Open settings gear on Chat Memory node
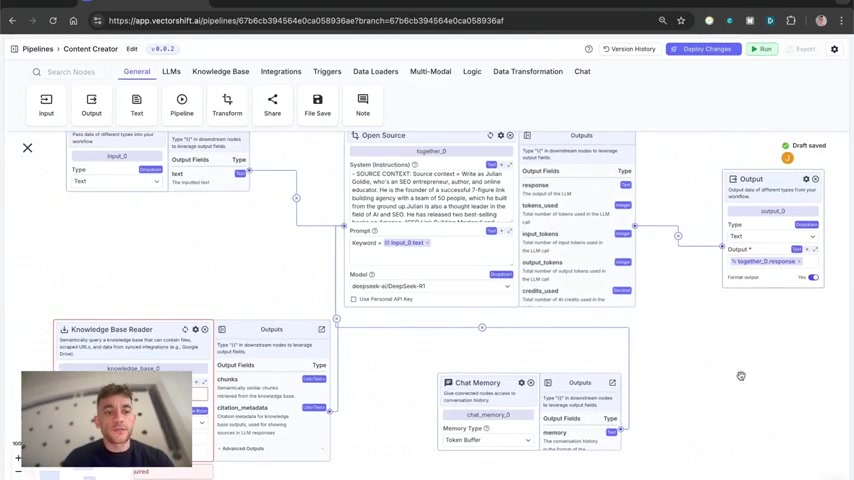This screenshot has height=480, width=854. (521, 382)
